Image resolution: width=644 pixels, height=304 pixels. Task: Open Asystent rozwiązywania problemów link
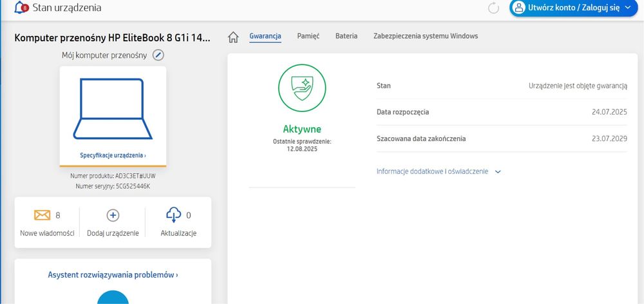113,275
